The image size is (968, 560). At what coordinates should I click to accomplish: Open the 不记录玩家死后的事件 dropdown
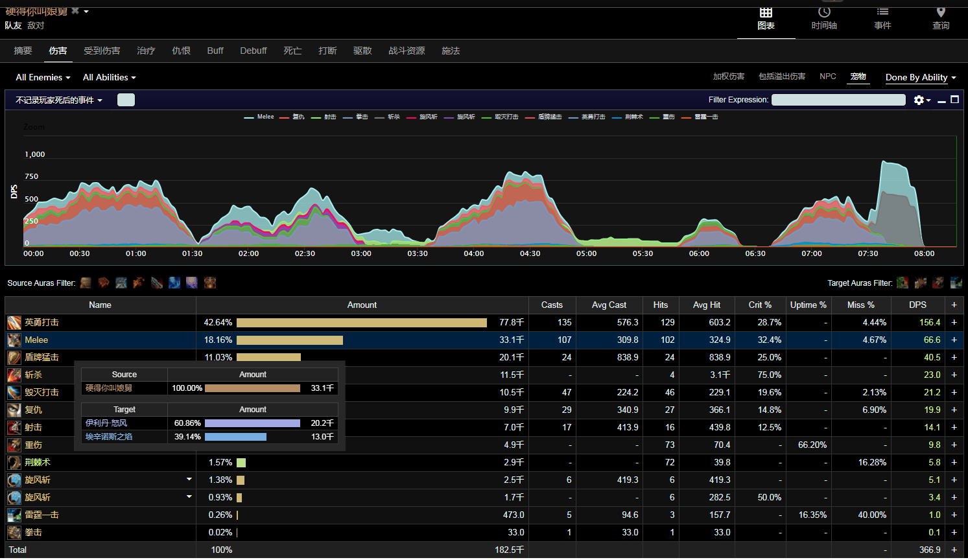pyautogui.click(x=59, y=100)
